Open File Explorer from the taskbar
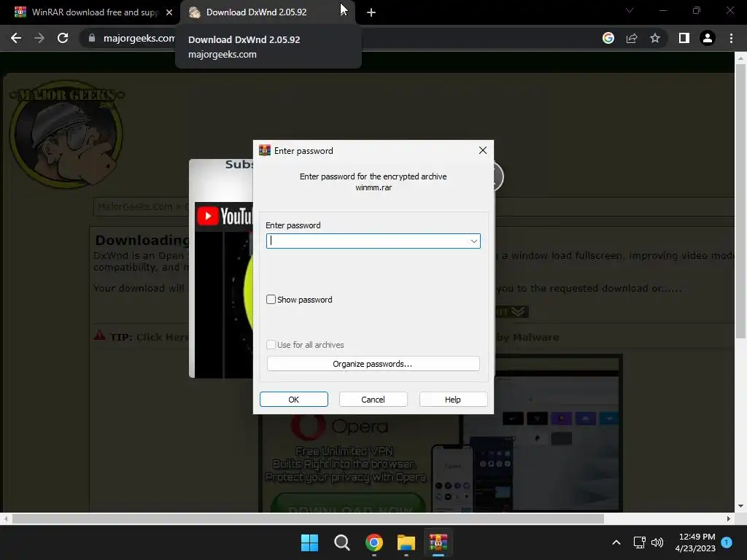The height and width of the screenshot is (560, 747). click(x=406, y=542)
